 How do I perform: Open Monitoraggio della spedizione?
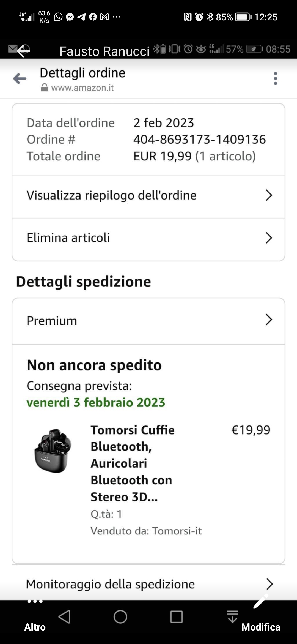click(x=148, y=584)
